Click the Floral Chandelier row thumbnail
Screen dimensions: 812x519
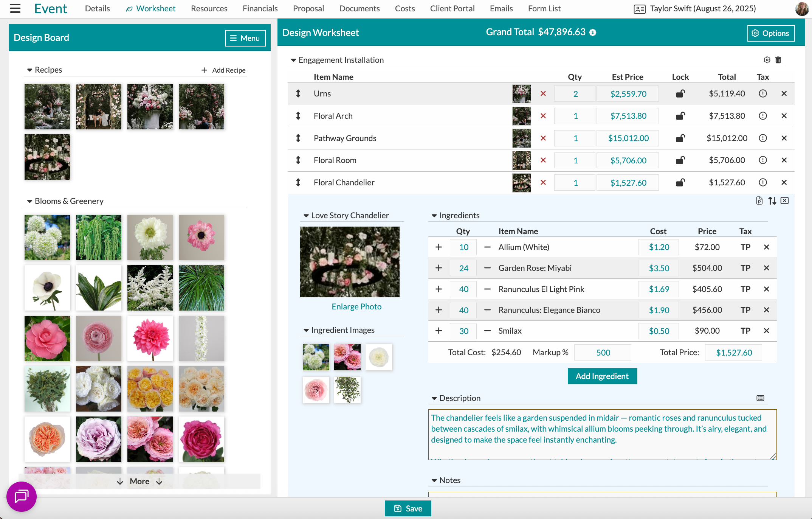click(x=521, y=183)
